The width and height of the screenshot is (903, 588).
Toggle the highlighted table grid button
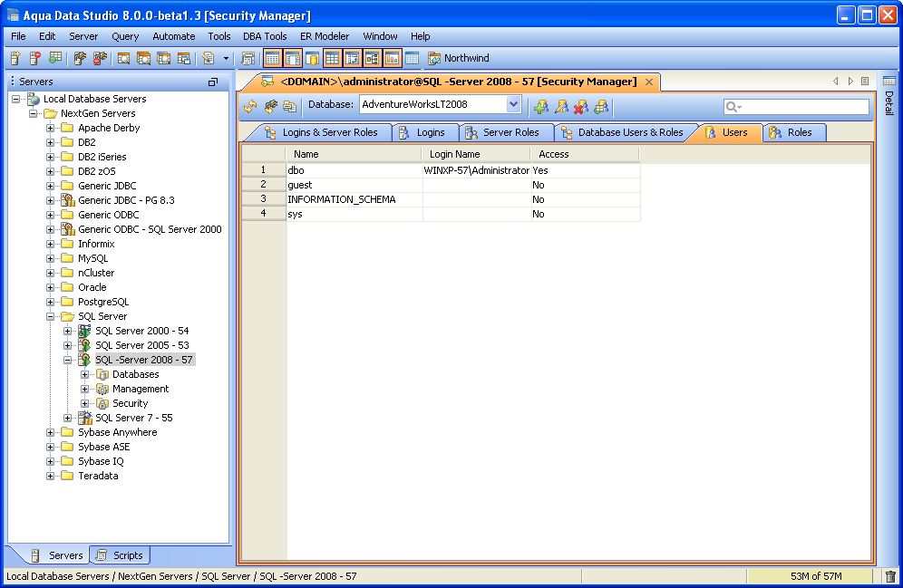pos(333,58)
